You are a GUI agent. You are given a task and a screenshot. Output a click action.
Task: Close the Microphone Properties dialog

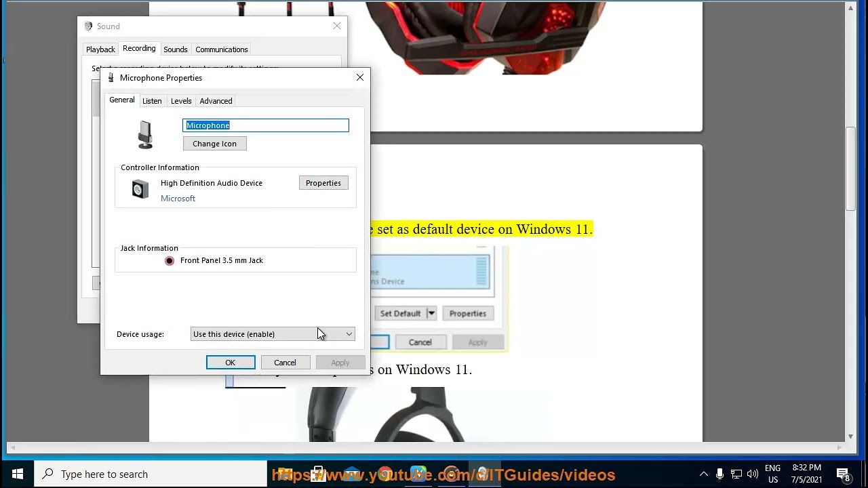pos(360,78)
